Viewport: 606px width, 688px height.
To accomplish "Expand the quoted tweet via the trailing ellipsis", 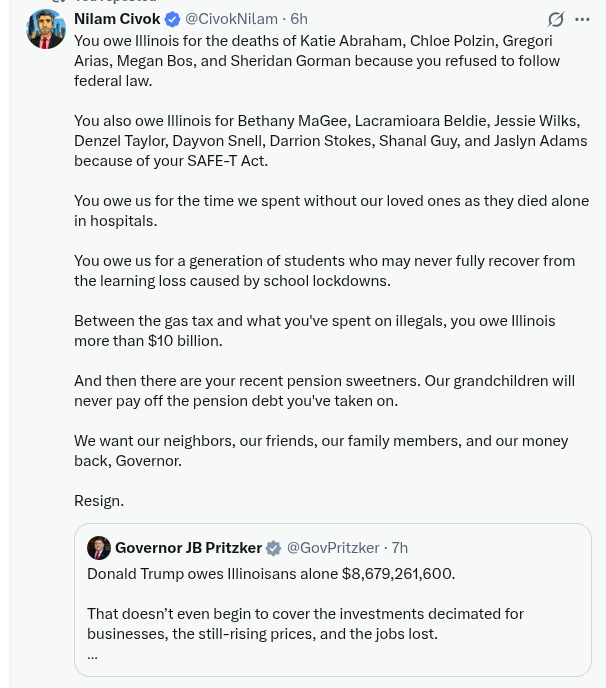I will (92, 654).
